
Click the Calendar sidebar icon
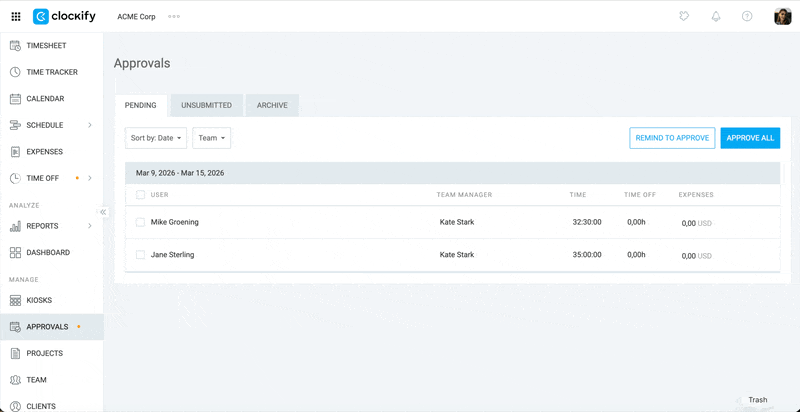(15, 98)
